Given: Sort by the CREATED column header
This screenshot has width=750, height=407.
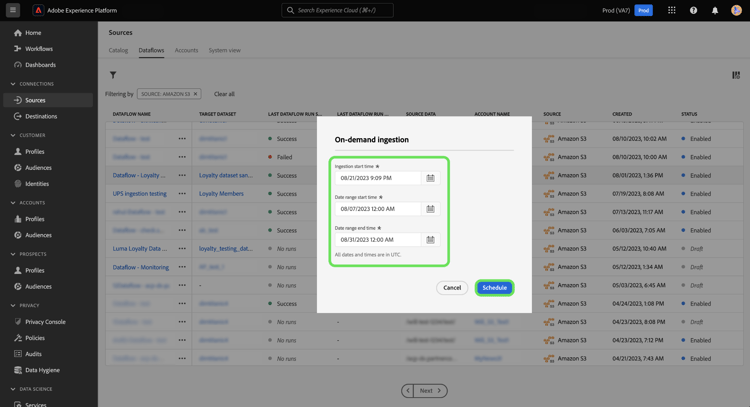Looking at the screenshot, I should coord(622,114).
